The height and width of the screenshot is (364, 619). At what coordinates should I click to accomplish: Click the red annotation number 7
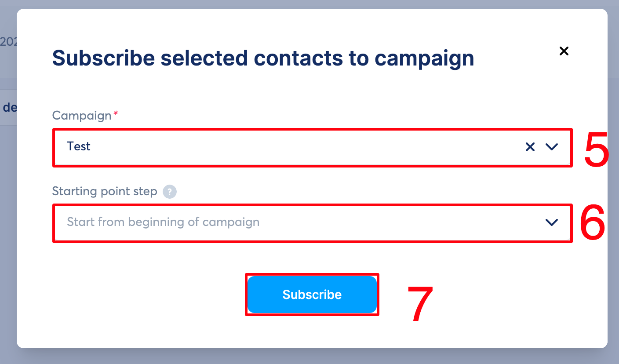420,303
